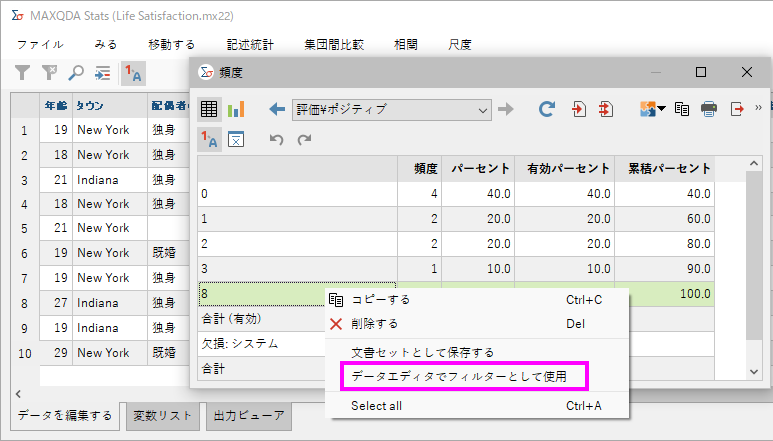The width and height of the screenshot is (773, 441).
Task: Click Indiana cell in data row 8
Action: (x=110, y=303)
